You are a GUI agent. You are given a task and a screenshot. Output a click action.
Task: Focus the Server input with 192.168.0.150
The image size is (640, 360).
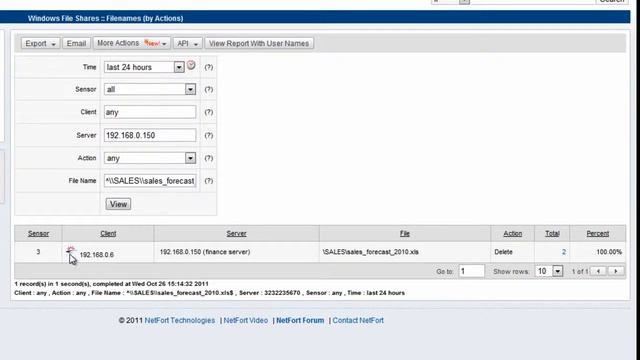point(150,135)
